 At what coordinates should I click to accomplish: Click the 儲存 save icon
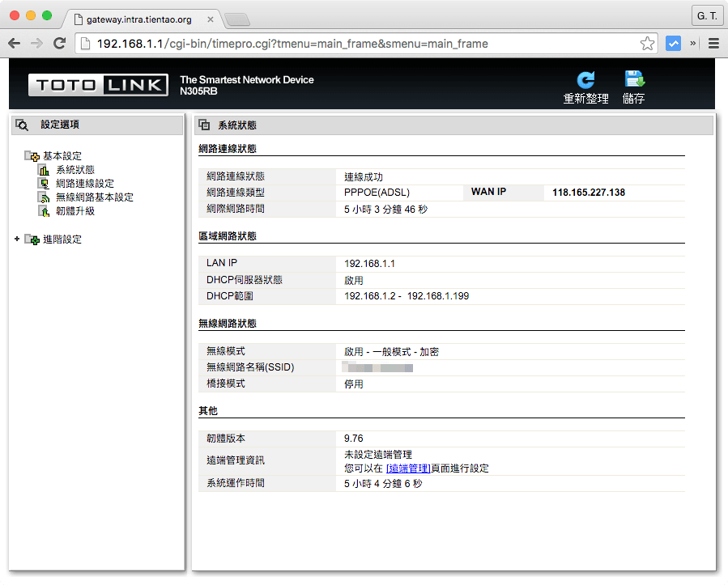[x=633, y=80]
